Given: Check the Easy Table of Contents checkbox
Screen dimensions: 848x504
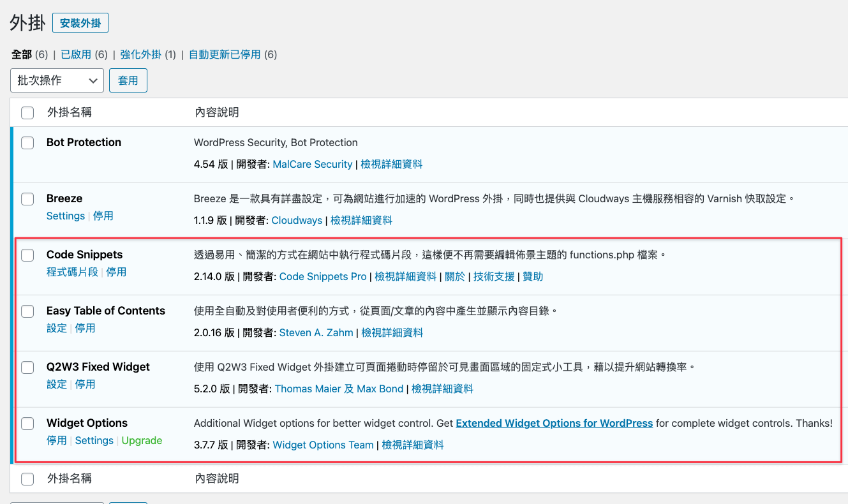Looking at the screenshot, I should [27, 311].
